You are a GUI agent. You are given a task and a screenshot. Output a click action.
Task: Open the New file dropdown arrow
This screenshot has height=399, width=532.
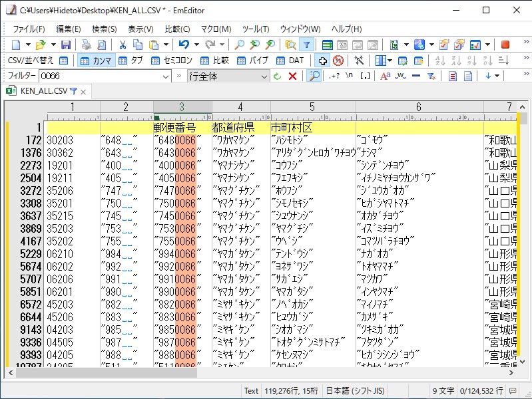pyautogui.click(x=28, y=45)
